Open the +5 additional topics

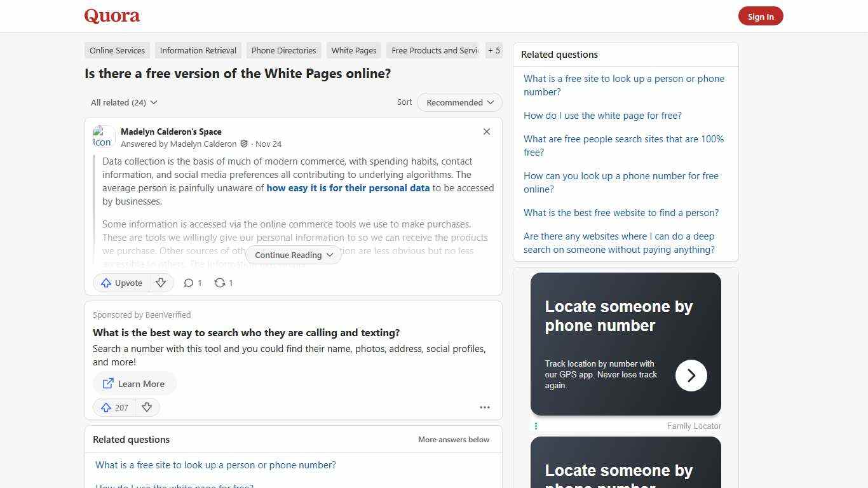coord(494,50)
